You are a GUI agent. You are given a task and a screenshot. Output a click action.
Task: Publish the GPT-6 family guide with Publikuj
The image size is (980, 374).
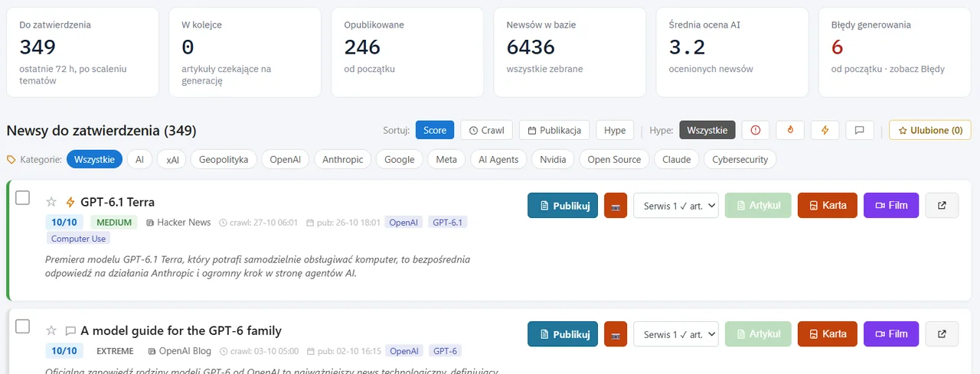563,334
